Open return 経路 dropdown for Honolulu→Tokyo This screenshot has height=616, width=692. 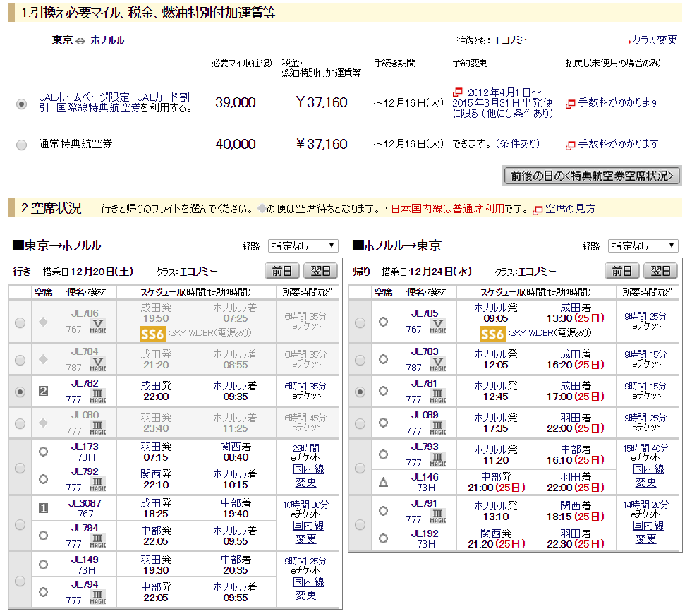coord(643,246)
